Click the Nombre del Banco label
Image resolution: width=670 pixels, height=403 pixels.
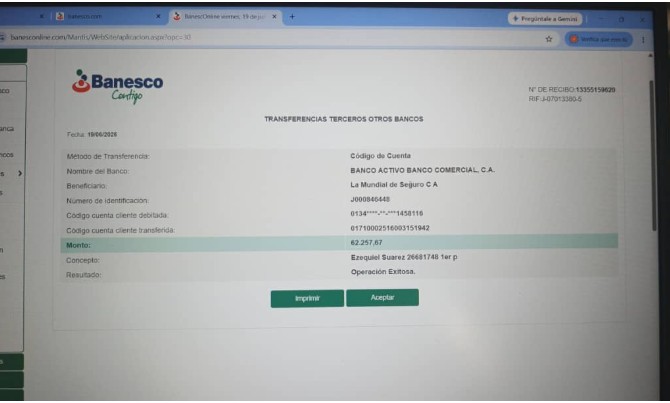(x=97, y=171)
